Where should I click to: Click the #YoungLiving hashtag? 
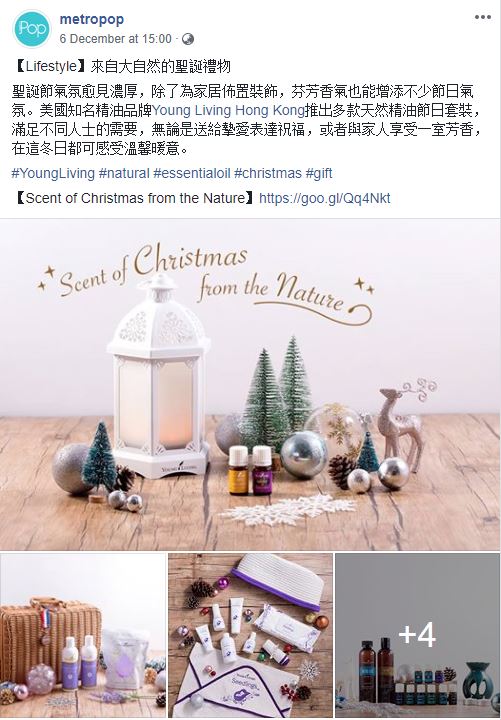point(53,174)
